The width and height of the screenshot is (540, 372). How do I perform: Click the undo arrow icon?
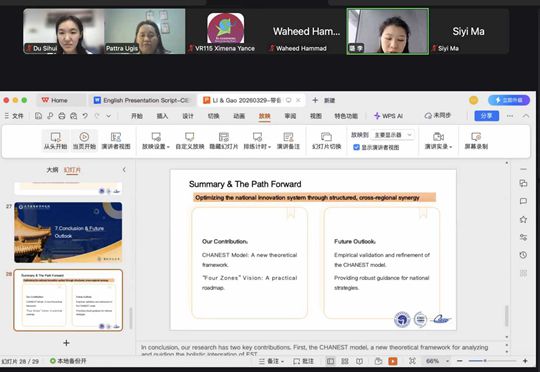click(85, 116)
